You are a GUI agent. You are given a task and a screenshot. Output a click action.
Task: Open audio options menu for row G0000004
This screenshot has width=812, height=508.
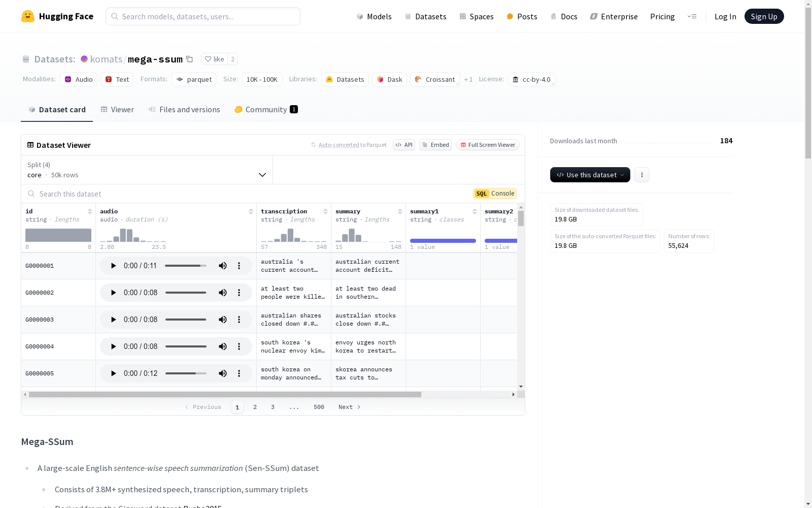239,346
